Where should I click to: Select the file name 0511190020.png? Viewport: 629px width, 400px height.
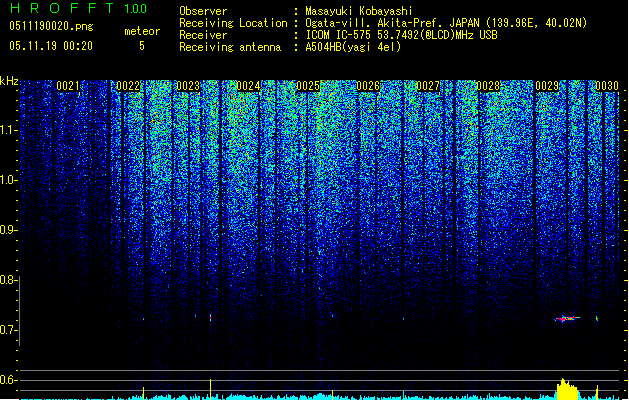click(x=51, y=26)
